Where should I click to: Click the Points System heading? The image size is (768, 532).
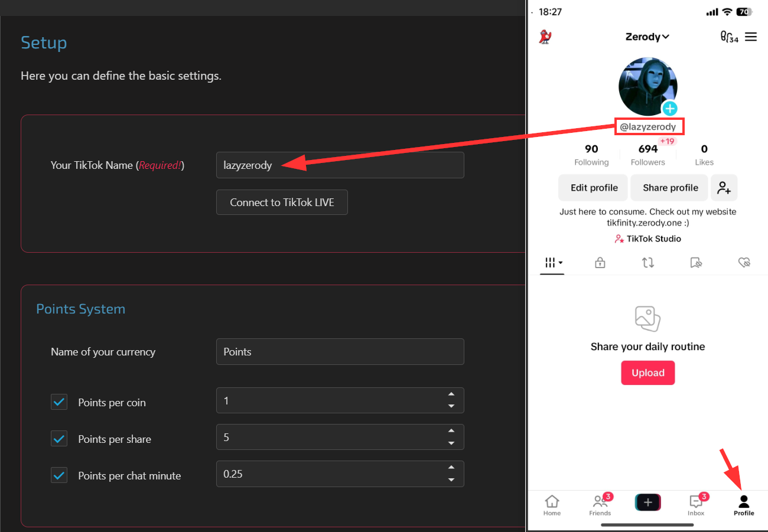(81, 309)
